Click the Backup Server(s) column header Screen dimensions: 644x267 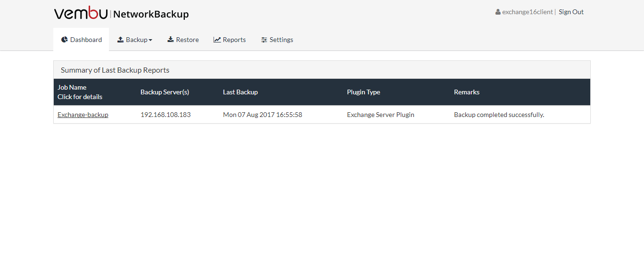[x=165, y=92]
